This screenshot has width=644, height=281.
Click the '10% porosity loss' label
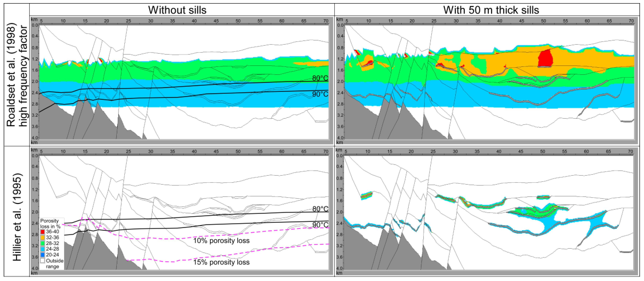coord(221,241)
